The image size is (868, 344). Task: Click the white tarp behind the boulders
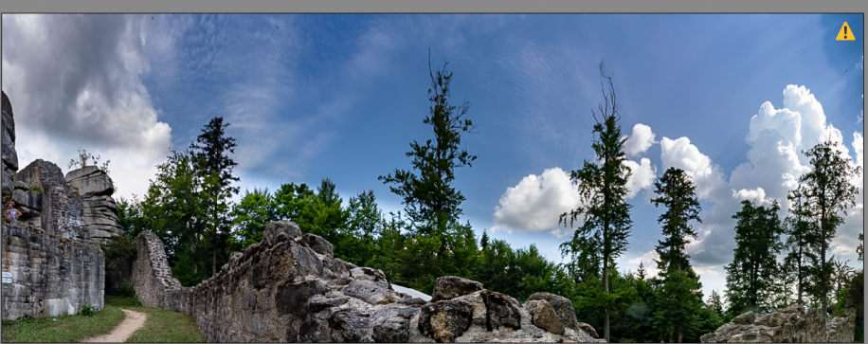410,292
